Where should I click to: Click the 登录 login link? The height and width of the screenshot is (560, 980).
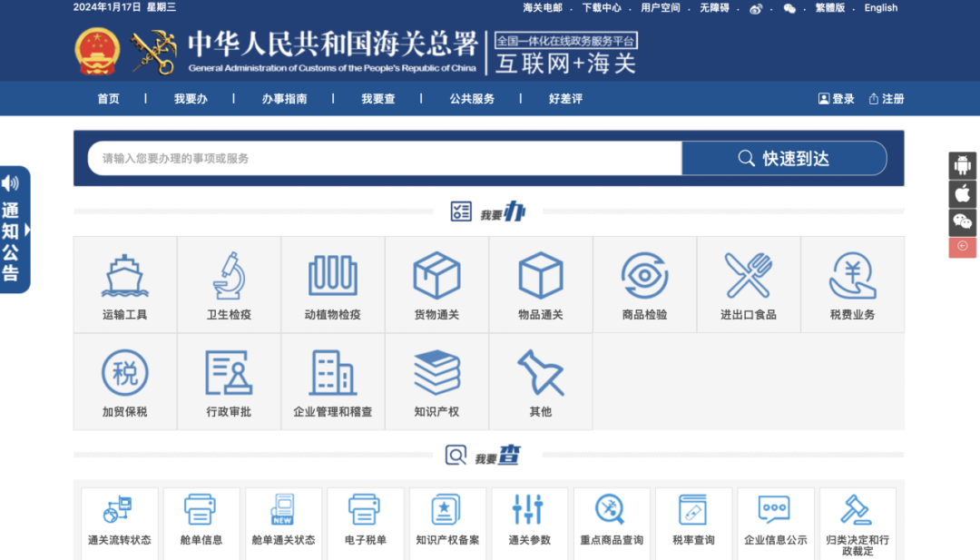coord(837,99)
